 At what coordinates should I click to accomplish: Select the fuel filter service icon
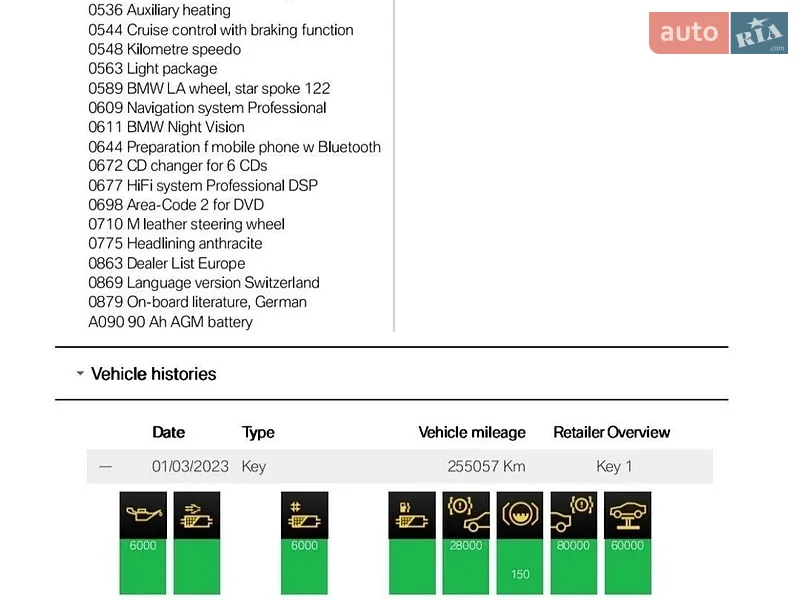point(412,514)
